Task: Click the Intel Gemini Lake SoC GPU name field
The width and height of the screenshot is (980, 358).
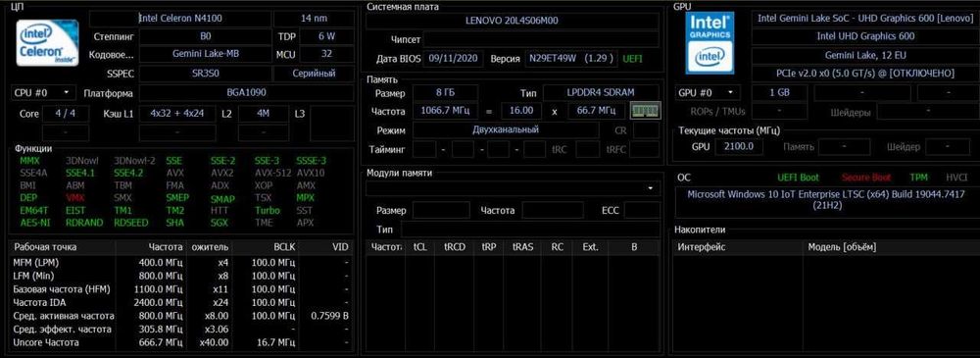Action: point(865,19)
